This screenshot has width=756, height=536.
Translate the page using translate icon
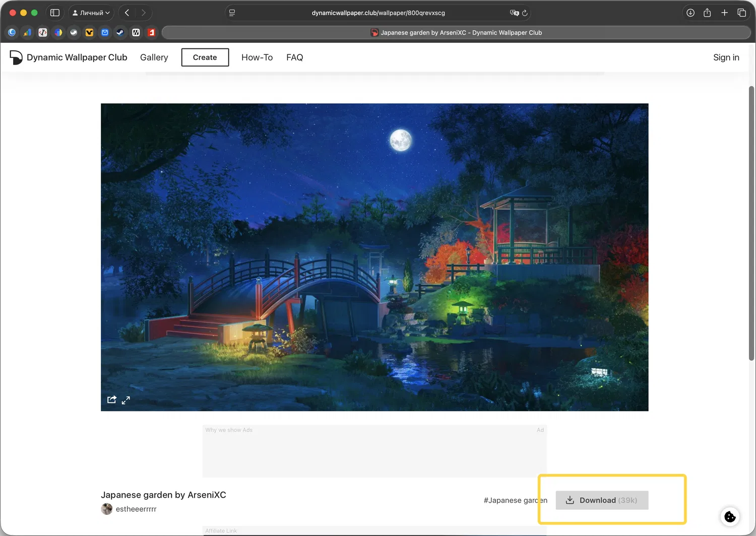point(514,13)
